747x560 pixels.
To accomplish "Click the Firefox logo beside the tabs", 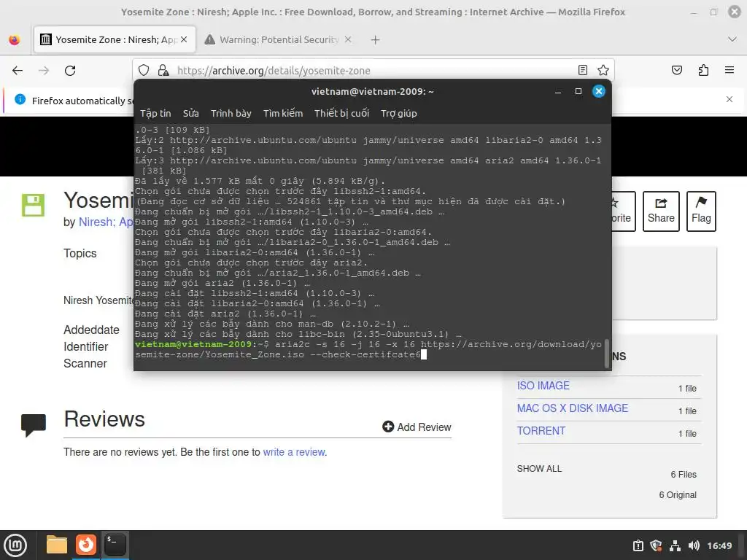I will tap(15, 39).
